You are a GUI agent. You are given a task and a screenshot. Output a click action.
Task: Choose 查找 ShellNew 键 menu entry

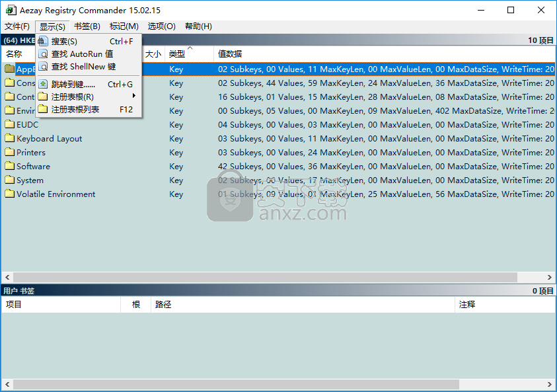pyautogui.click(x=89, y=67)
